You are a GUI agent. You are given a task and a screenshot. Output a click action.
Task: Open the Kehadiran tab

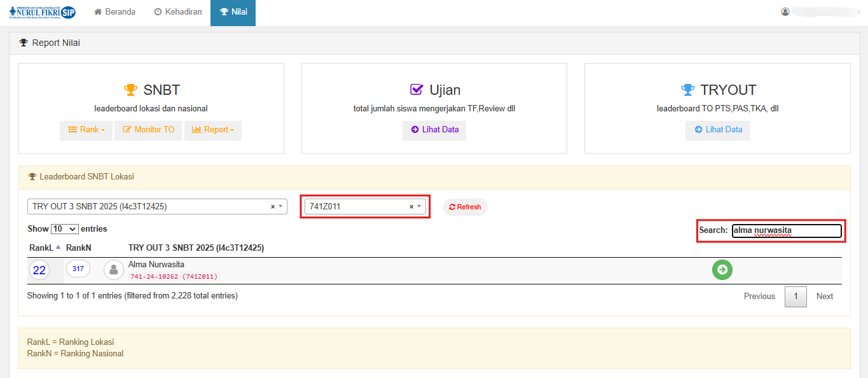pos(178,12)
